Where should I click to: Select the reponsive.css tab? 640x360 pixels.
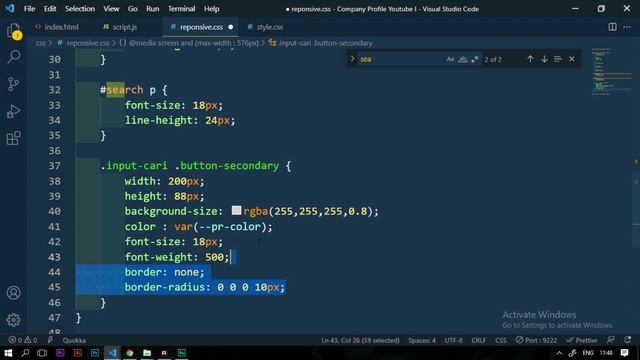coord(202,27)
